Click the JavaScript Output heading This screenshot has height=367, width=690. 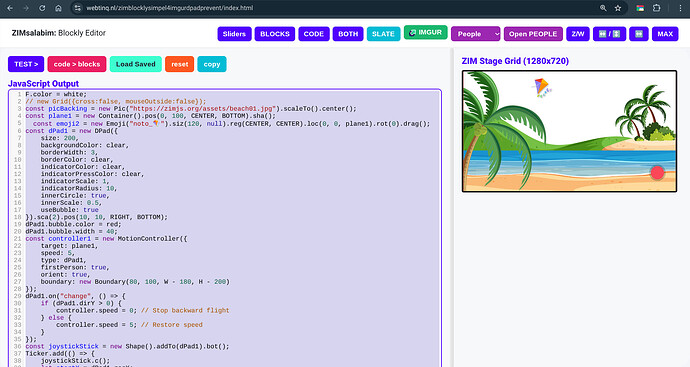click(43, 84)
